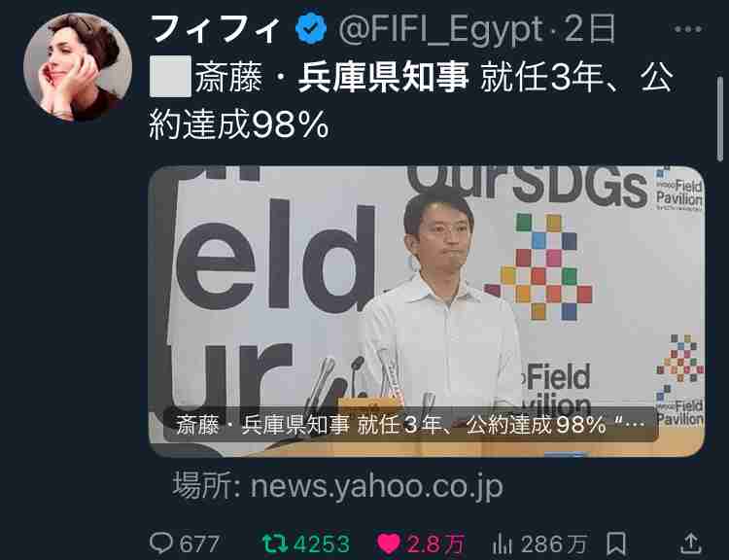Image resolution: width=729 pixels, height=560 pixels.
Task: Open the @FIFI_Egypt handle link
Action: pyautogui.click(x=439, y=29)
